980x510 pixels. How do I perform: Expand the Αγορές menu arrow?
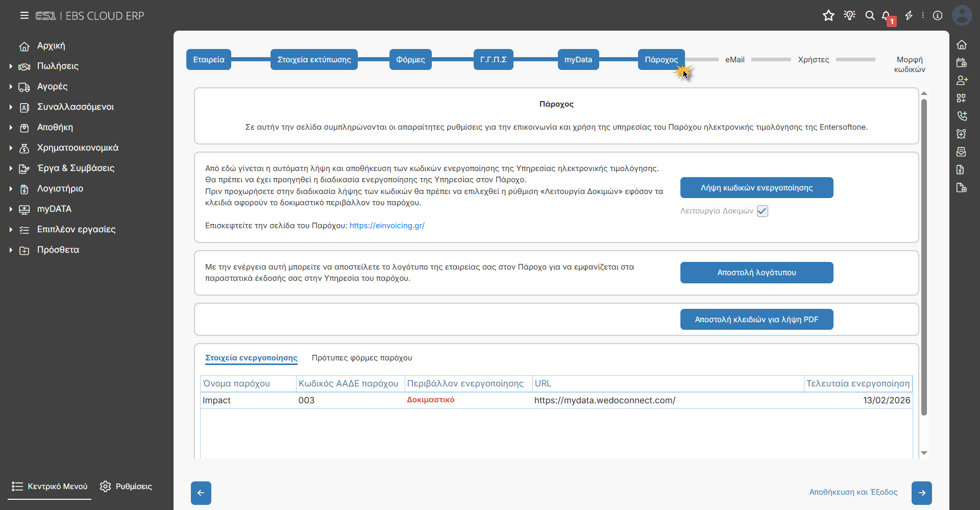click(x=11, y=87)
